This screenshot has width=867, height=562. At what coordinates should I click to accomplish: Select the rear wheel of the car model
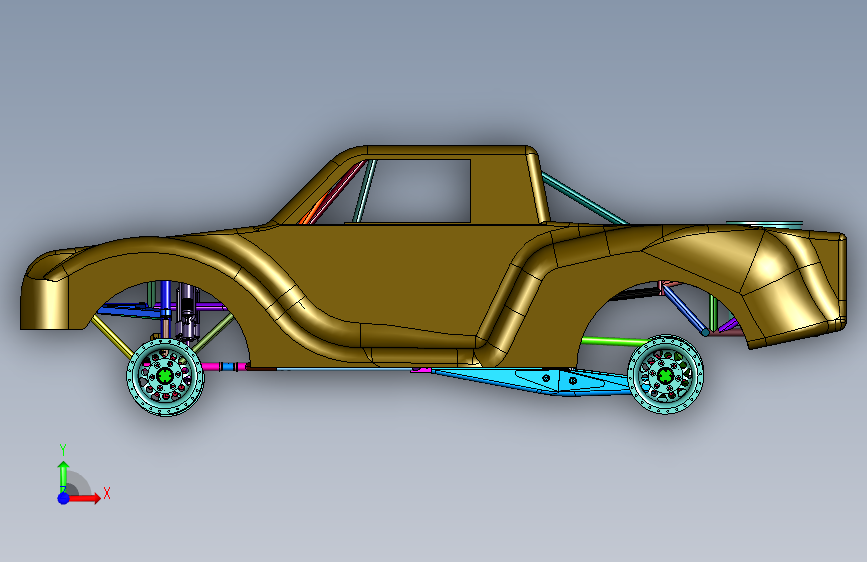coord(665,374)
